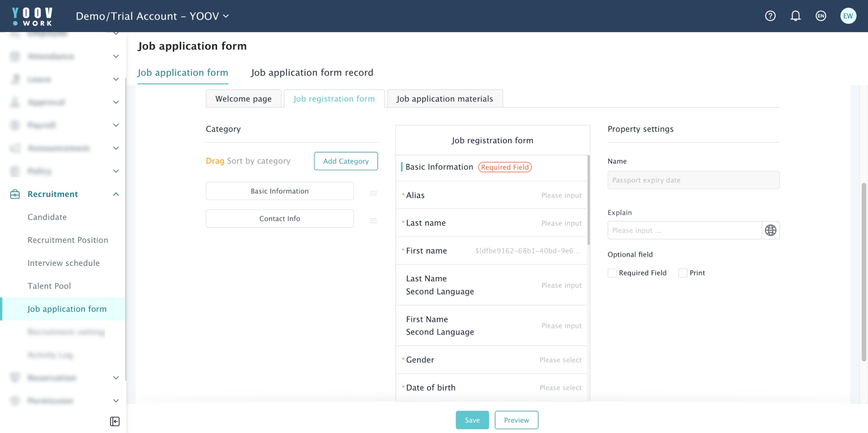868x433 pixels.
Task: Collapse the Recruitment menu chevron
Action: point(116,194)
